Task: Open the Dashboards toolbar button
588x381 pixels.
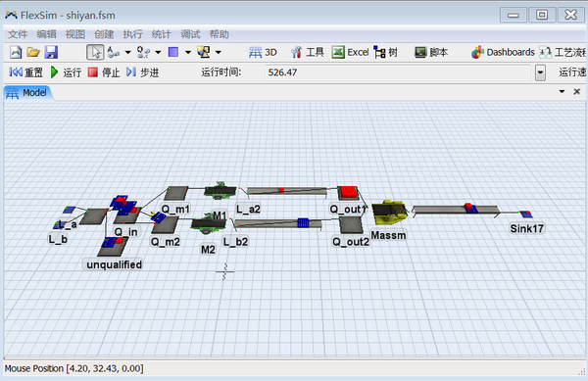Action: (503, 52)
